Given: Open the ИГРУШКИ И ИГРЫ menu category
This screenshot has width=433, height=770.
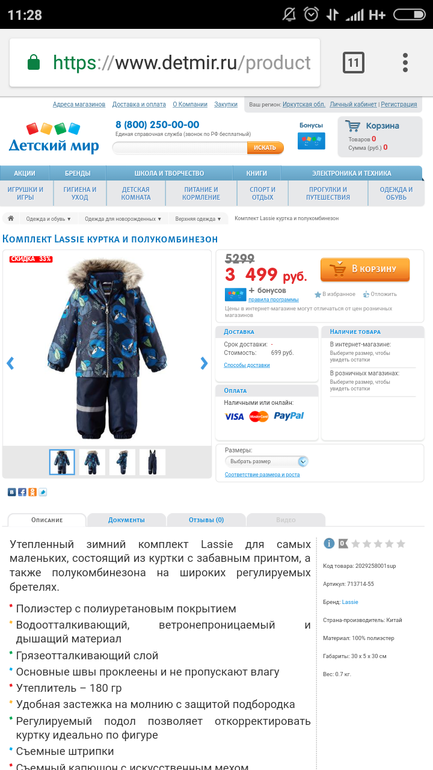Looking at the screenshot, I should [x=26, y=193].
